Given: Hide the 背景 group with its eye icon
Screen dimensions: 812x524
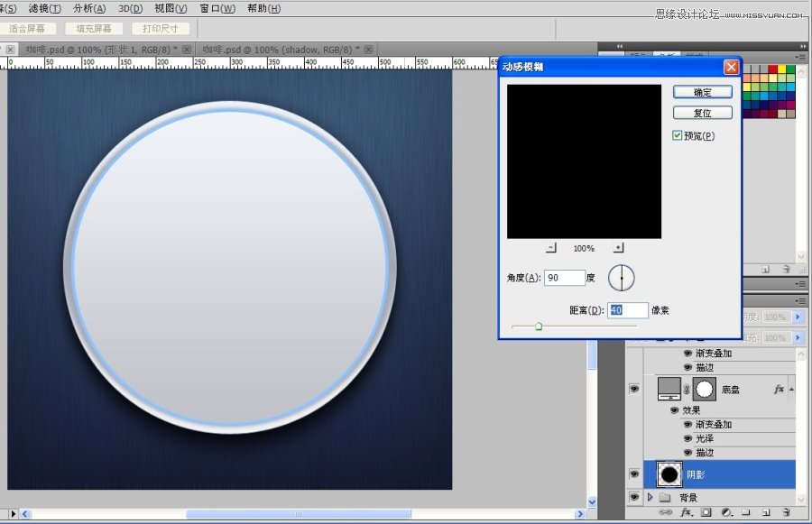Looking at the screenshot, I should (634, 497).
